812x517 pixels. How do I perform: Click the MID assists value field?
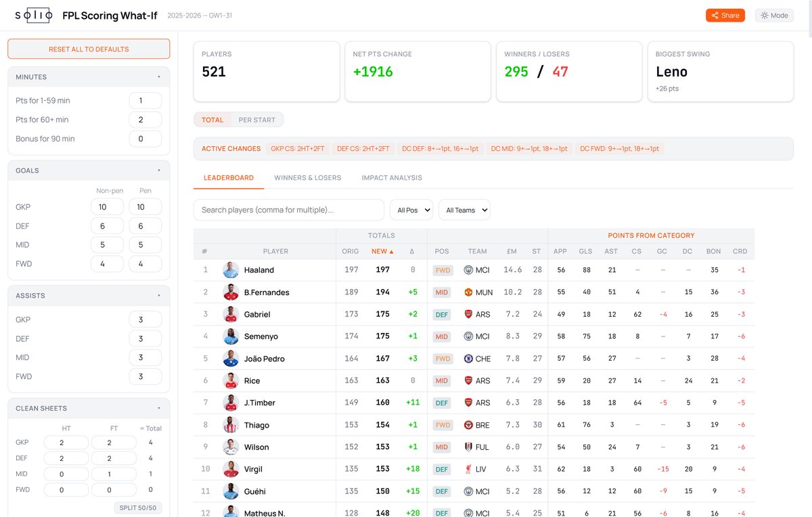point(145,357)
